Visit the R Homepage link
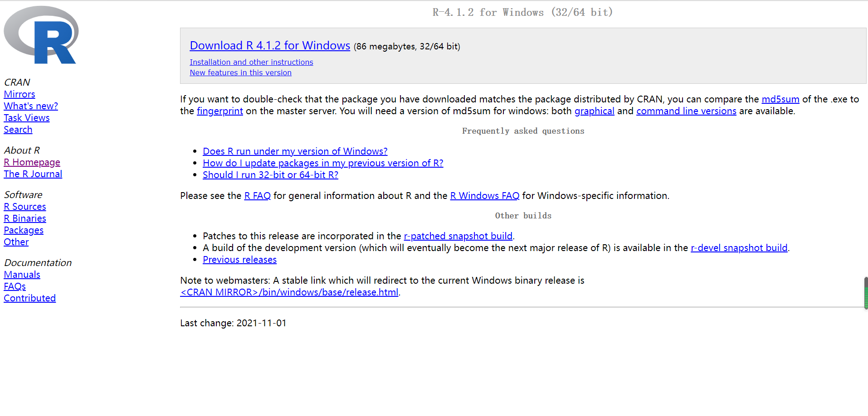The height and width of the screenshot is (416, 868). tap(32, 162)
